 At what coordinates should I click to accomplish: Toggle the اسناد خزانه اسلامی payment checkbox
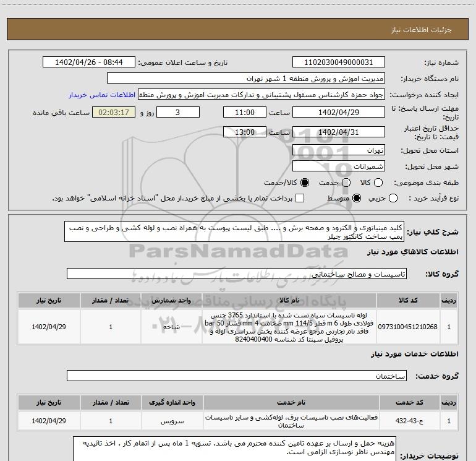point(300,198)
